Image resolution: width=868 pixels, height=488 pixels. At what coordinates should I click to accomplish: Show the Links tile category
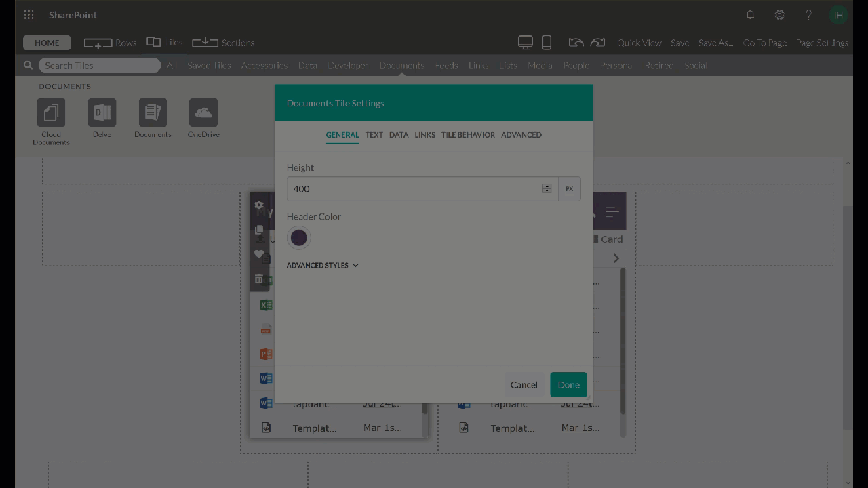pyautogui.click(x=478, y=66)
